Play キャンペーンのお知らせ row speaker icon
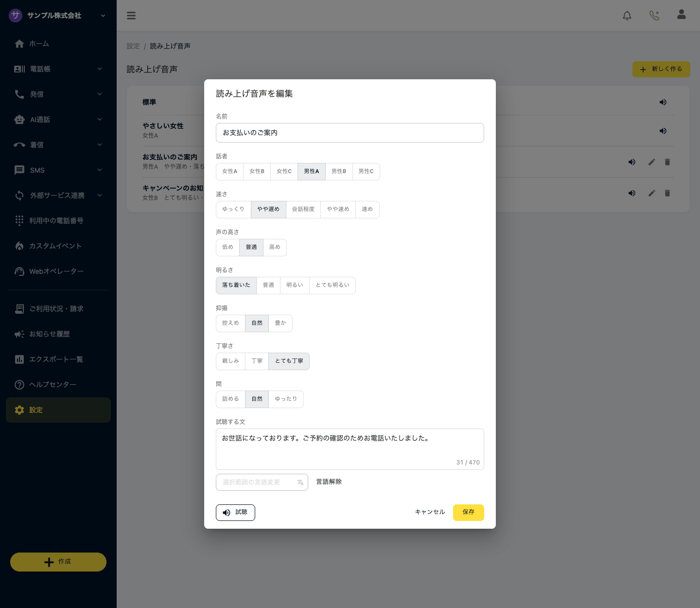This screenshot has height=608, width=700. click(x=632, y=193)
